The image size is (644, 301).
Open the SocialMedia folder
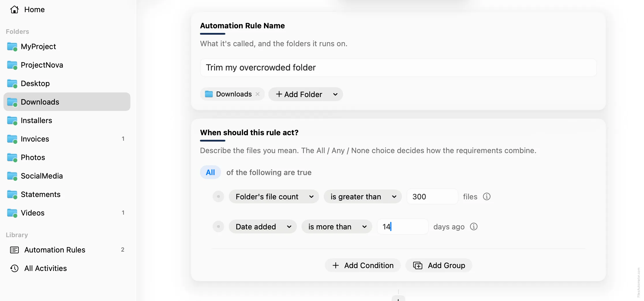pos(67,176)
